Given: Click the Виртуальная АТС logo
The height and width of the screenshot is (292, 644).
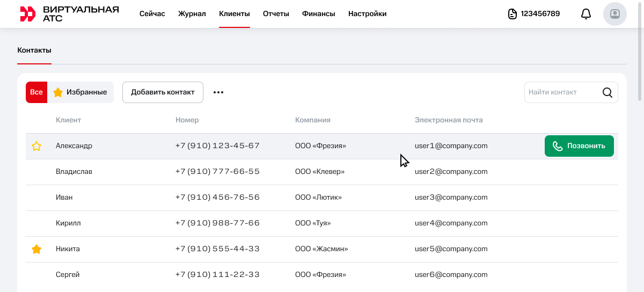Looking at the screenshot, I should tap(69, 14).
